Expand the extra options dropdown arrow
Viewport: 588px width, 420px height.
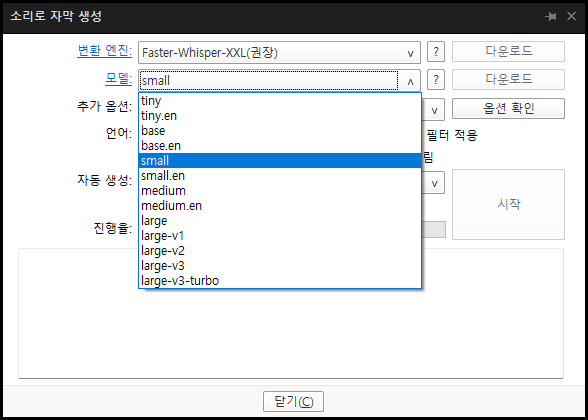(x=434, y=110)
